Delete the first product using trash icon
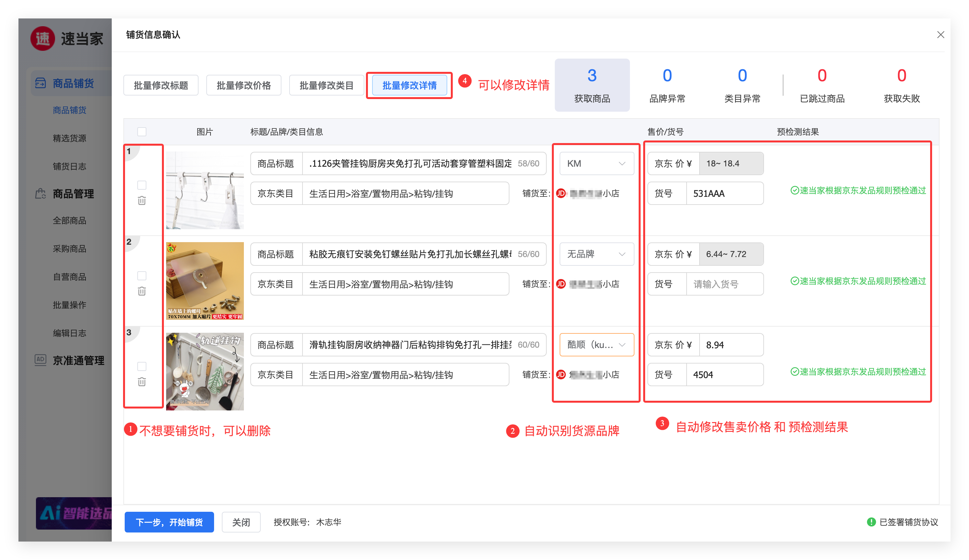The width and height of the screenshot is (969, 560). (142, 200)
